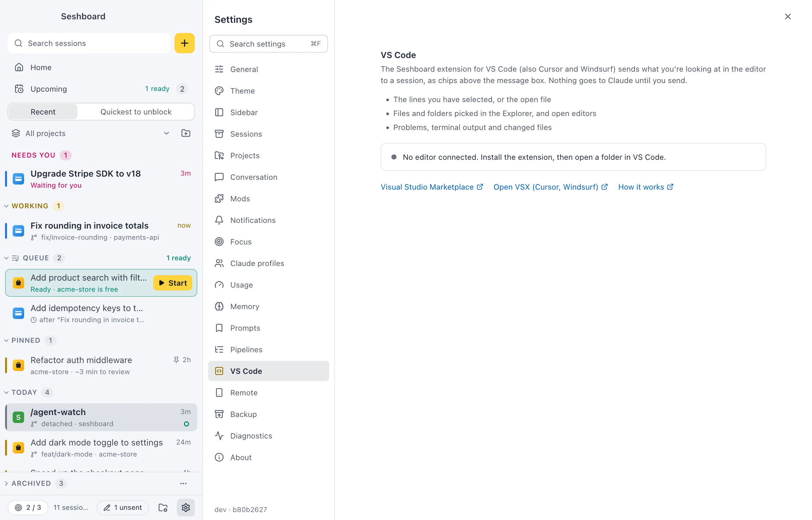Click the focus target 2 / 3 chip
Image resolution: width=812 pixels, height=520 pixels.
(x=28, y=507)
